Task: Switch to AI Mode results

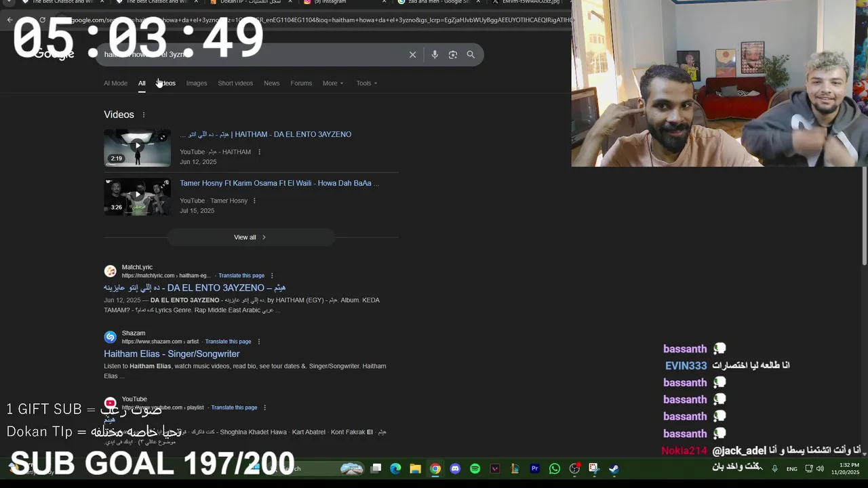Action: pyautogui.click(x=115, y=83)
